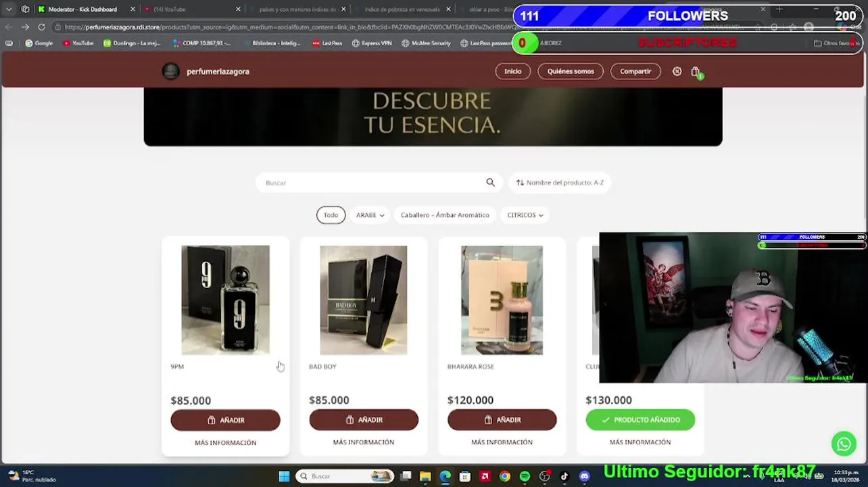Switch to 'países y con menores índices' tab

(297, 9)
